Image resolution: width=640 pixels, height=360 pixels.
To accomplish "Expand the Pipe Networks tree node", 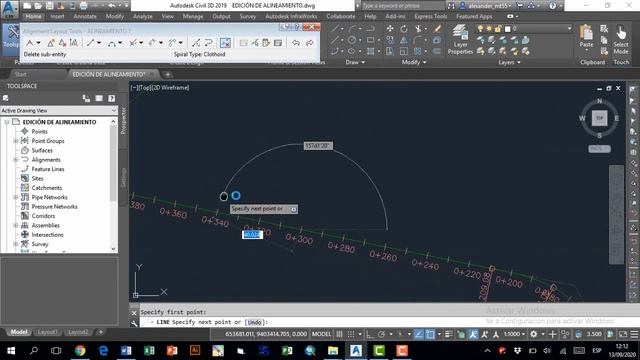I will click(x=16, y=197).
